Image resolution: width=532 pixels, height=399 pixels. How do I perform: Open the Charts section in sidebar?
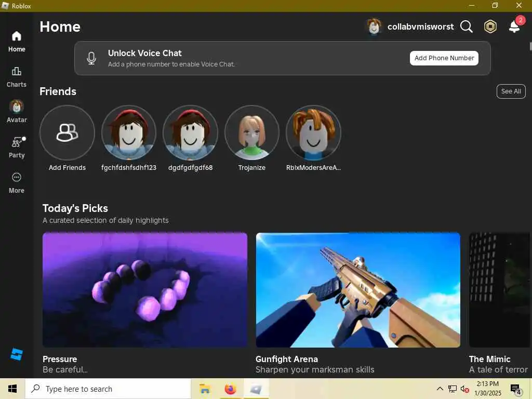(x=16, y=77)
